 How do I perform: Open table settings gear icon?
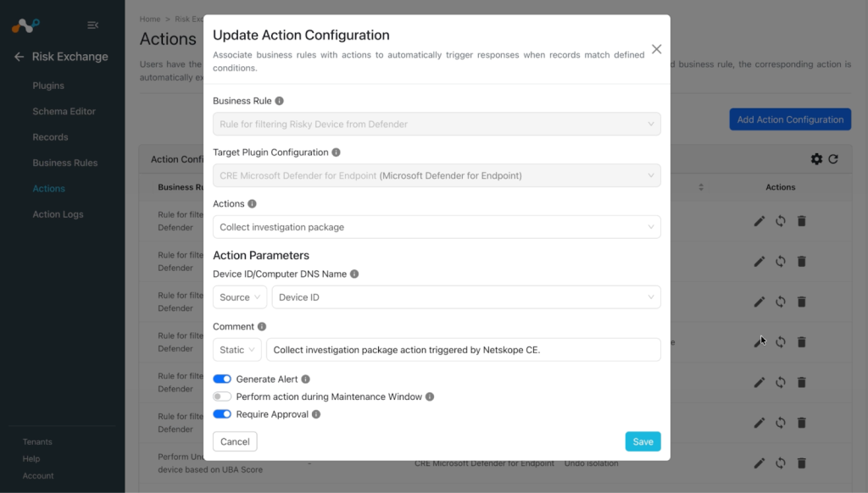816,159
